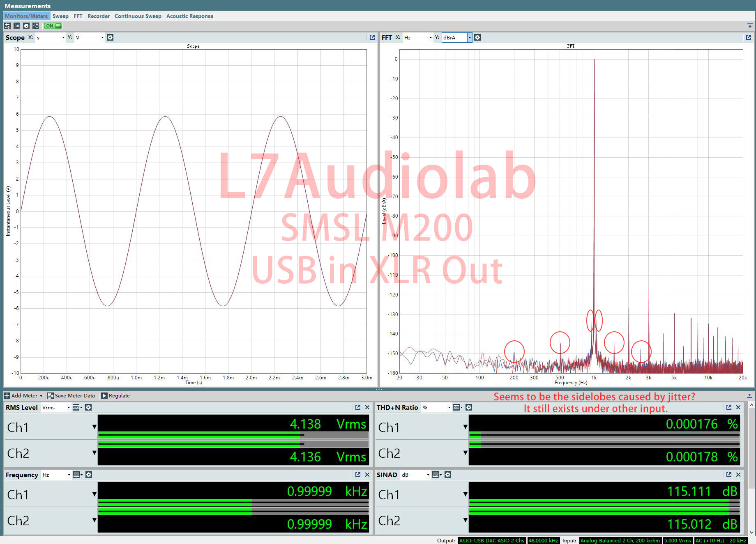Open THD+N Ratio graph display options
Image resolution: width=756 pixels, height=544 pixels.
pos(458,407)
